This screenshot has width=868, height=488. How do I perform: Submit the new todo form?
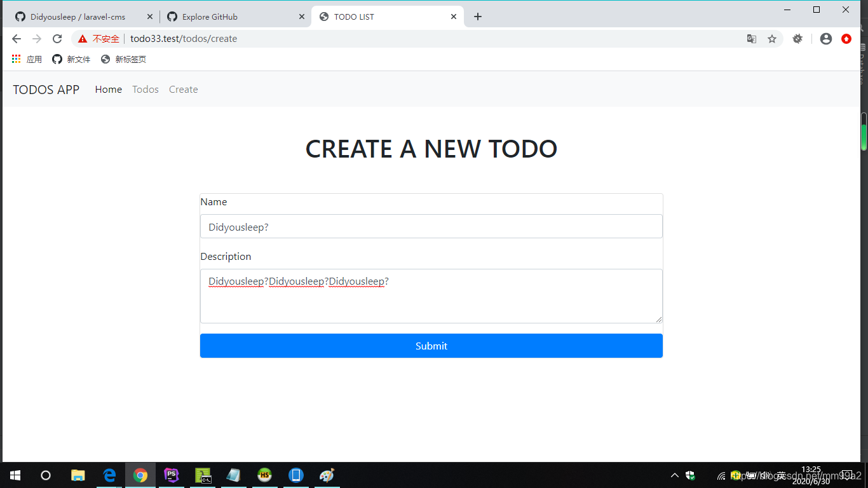click(x=431, y=346)
